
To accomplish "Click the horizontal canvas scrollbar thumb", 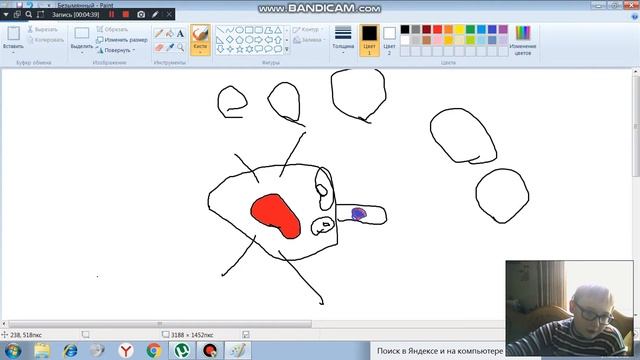I will point(160,324).
